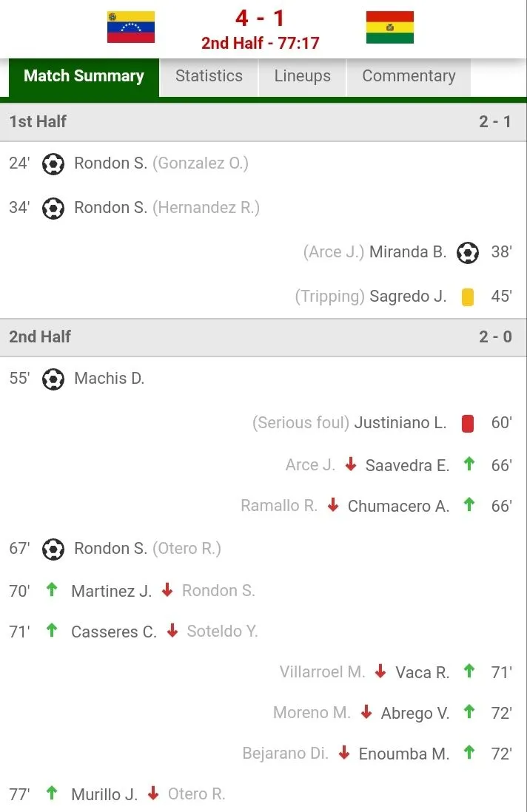
Task: Click the Venezuela flag icon
Action: pyautogui.click(x=130, y=27)
